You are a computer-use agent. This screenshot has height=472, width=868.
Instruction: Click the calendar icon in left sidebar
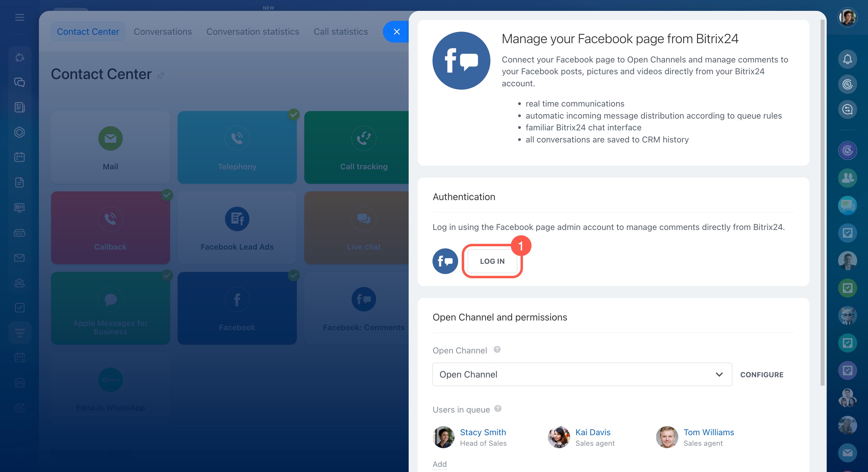[x=20, y=157]
